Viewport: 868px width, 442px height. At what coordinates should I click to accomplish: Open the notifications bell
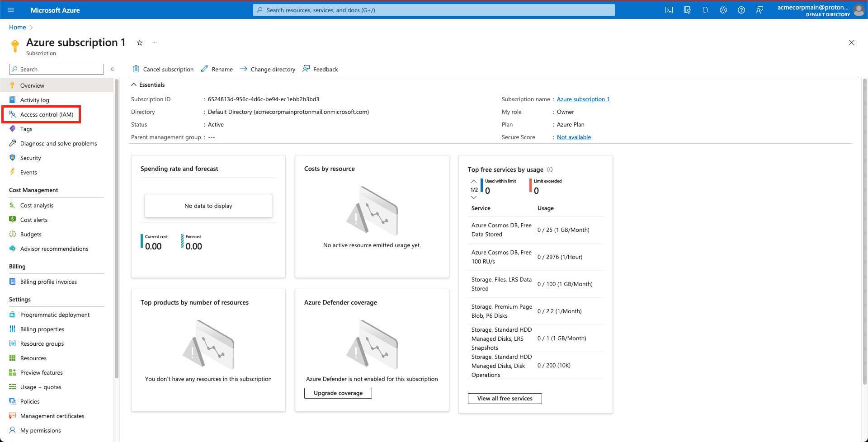(x=705, y=10)
